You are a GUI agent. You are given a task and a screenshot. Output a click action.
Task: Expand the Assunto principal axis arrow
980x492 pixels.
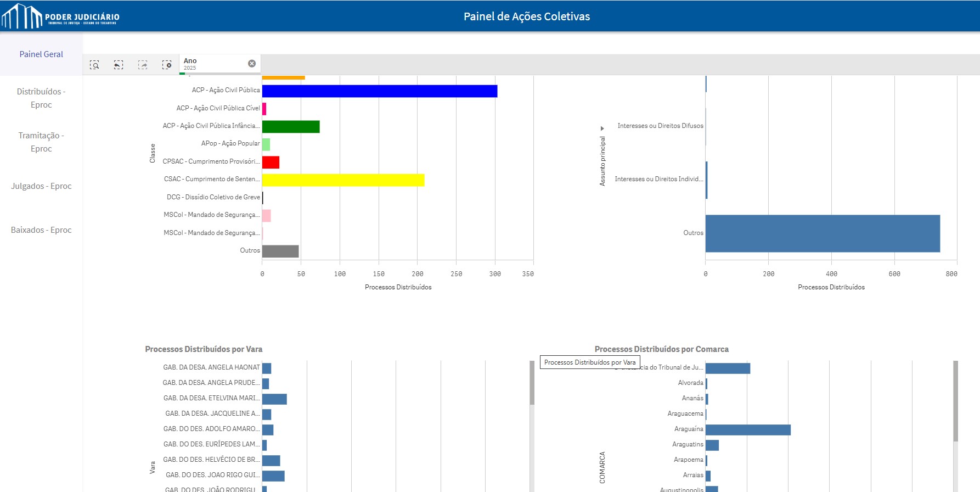[x=602, y=128]
